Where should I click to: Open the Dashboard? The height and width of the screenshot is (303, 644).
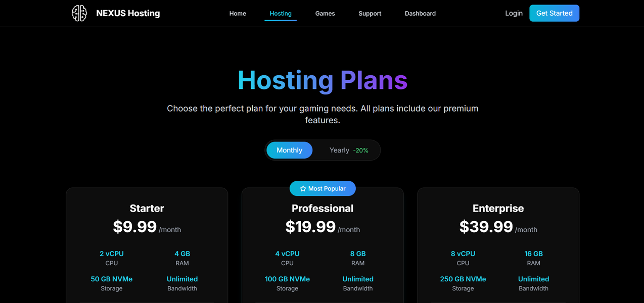(x=420, y=13)
